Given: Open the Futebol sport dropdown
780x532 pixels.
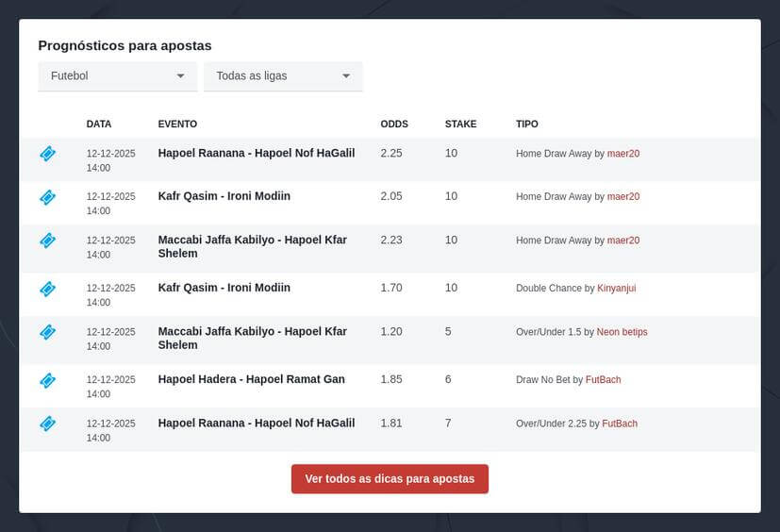Looking at the screenshot, I should coord(117,76).
